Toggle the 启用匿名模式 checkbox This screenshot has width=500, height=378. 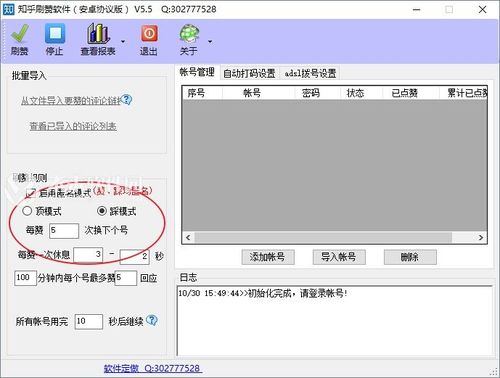(31, 193)
